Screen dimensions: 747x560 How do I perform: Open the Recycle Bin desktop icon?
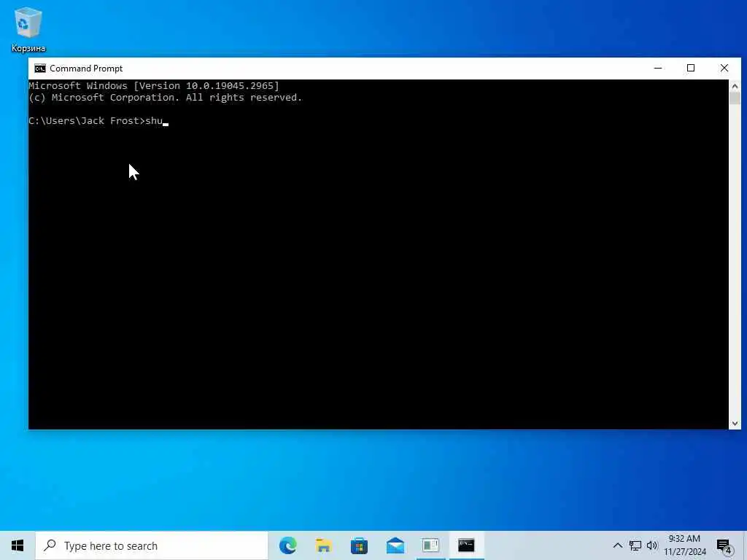pyautogui.click(x=28, y=29)
